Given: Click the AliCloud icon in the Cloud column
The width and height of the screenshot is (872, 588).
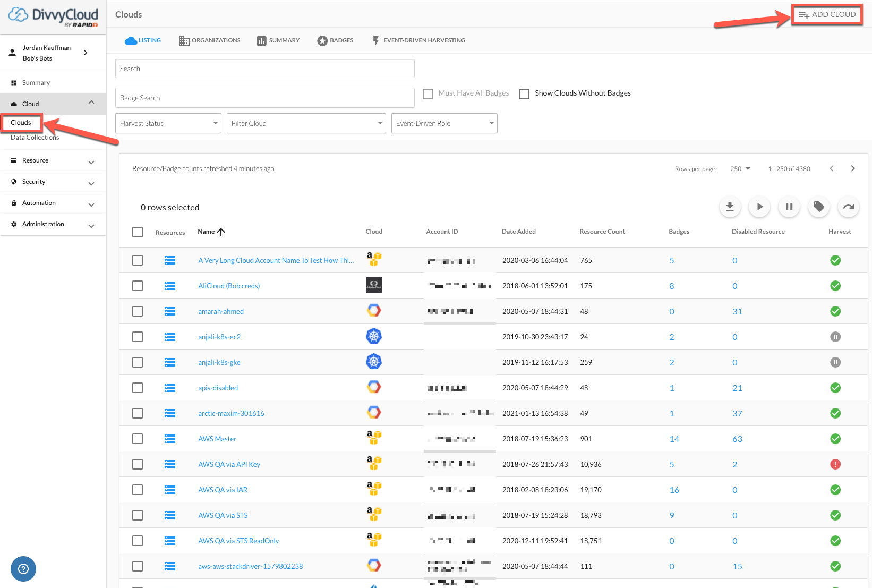Looking at the screenshot, I should [374, 285].
